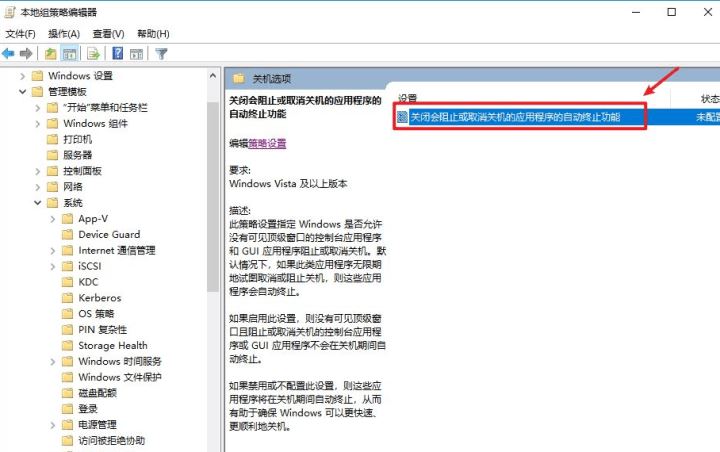
Task: Click the folder icon beside 登录
Action: point(68,409)
